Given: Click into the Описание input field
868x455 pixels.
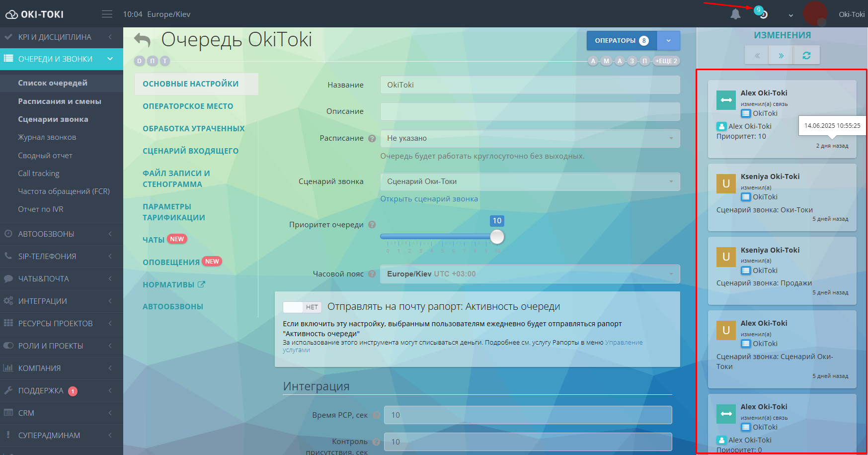Looking at the screenshot, I should 530,111.
